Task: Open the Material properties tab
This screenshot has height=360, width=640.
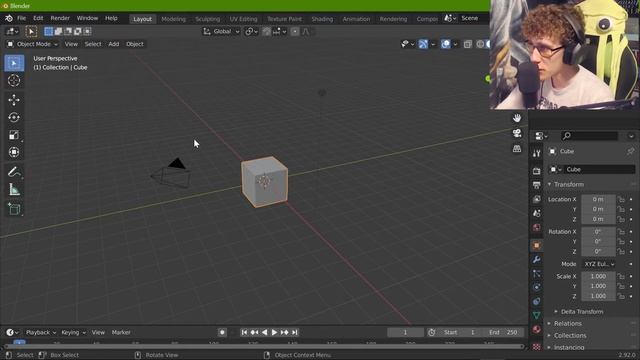Action: click(536, 329)
